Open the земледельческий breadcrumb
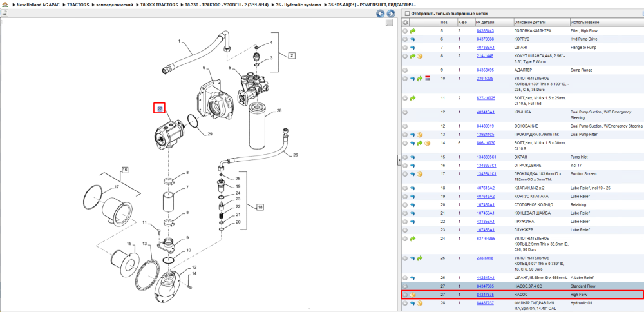 click(x=114, y=5)
